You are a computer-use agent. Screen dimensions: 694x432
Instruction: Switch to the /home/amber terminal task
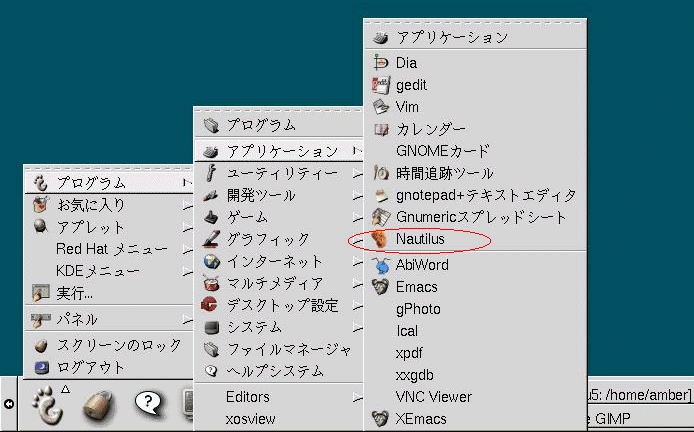(x=640, y=394)
